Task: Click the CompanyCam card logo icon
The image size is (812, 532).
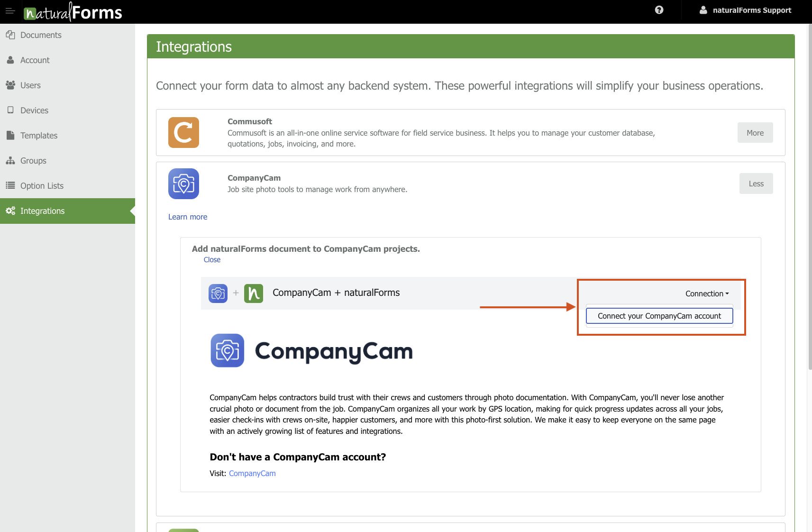Action: (183, 183)
